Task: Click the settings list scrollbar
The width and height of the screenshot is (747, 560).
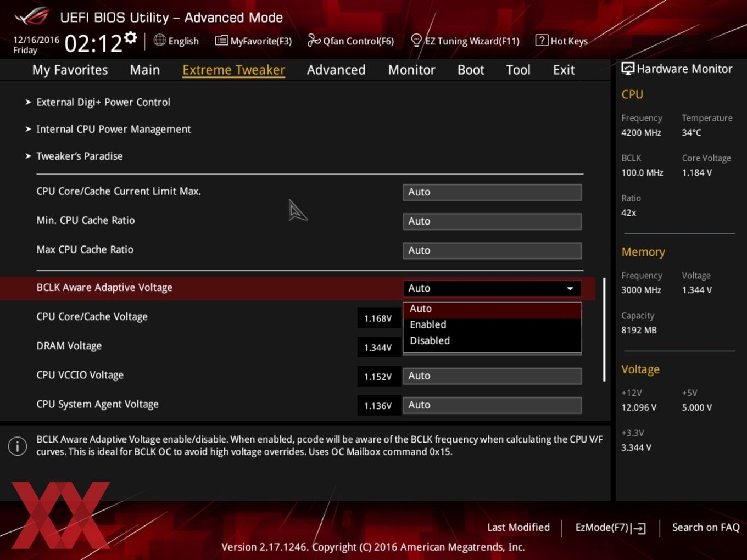Action: coord(604,329)
